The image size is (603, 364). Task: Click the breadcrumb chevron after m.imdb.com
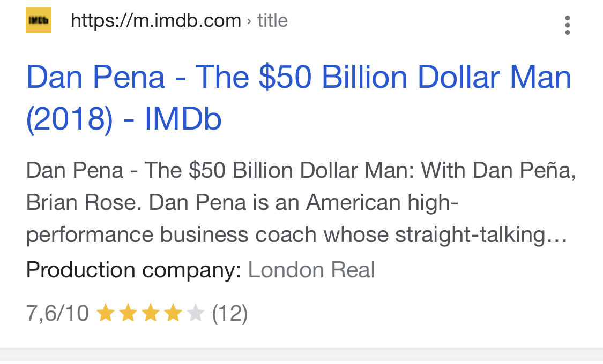point(249,21)
